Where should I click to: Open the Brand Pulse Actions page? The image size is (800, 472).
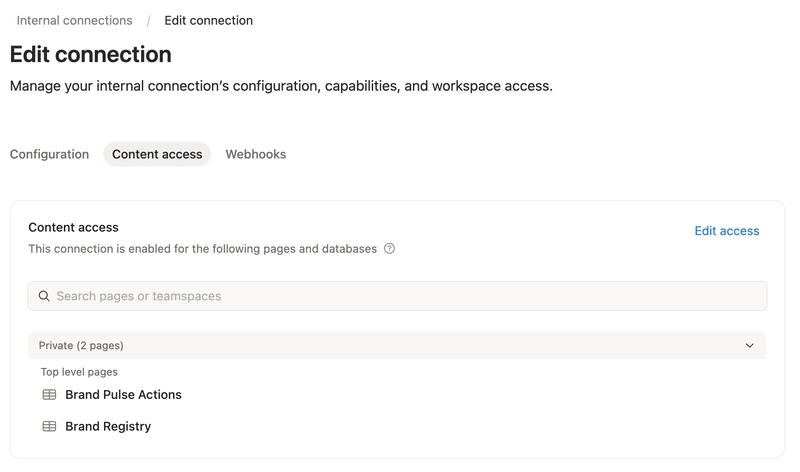point(123,394)
